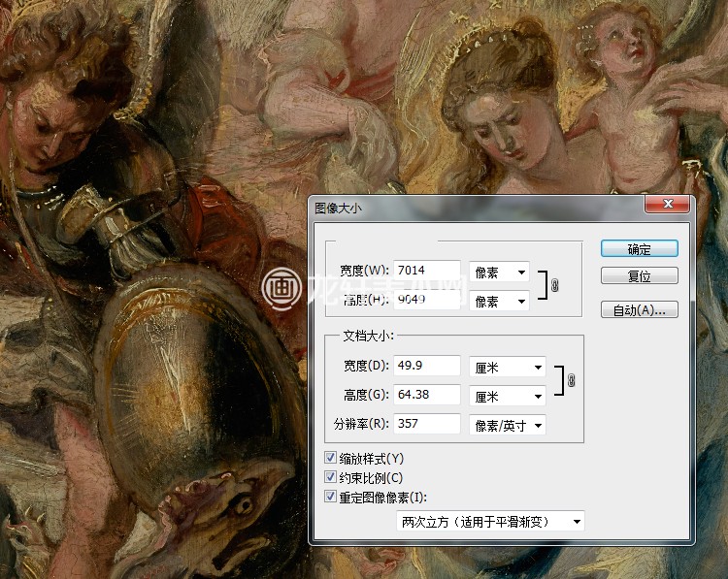Open the 宽度(D) 厘米 unit dropdown
Screen dimensions: 728x579
click(508, 368)
